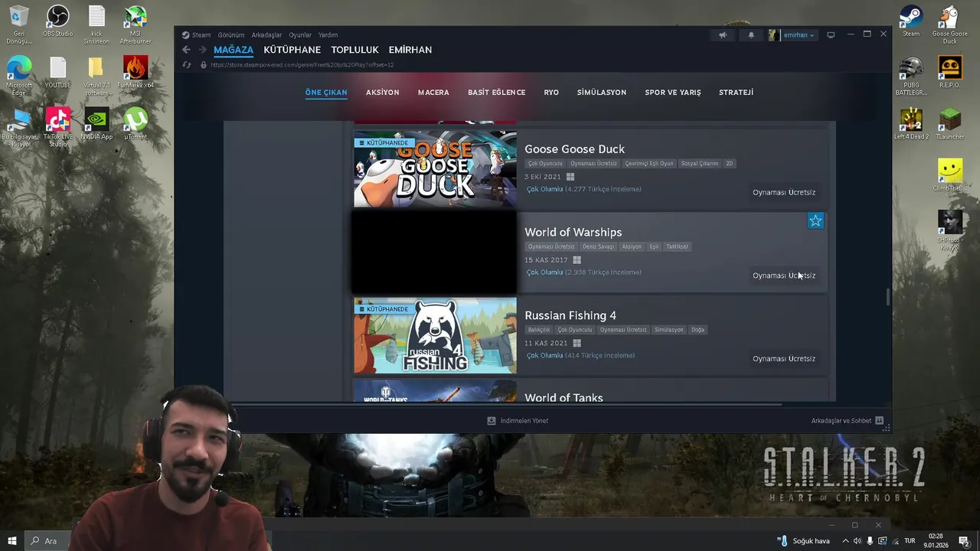Screen dimensions: 980x551
Task: Open TLauncher desktop icon
Action: (x=950, y=124)
